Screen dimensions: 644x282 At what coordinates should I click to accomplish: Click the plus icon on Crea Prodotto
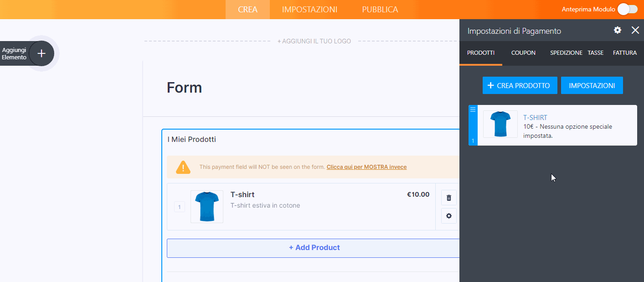tap(490, 85)
